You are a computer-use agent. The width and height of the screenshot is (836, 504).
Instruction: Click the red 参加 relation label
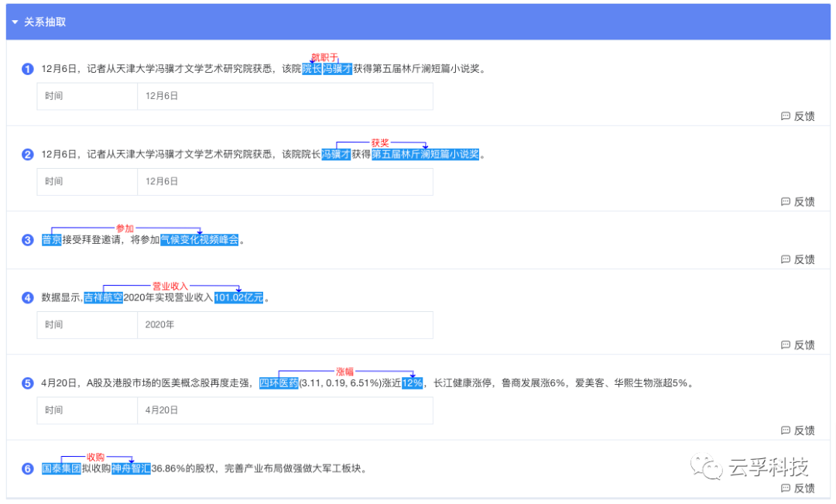[125, 228]
